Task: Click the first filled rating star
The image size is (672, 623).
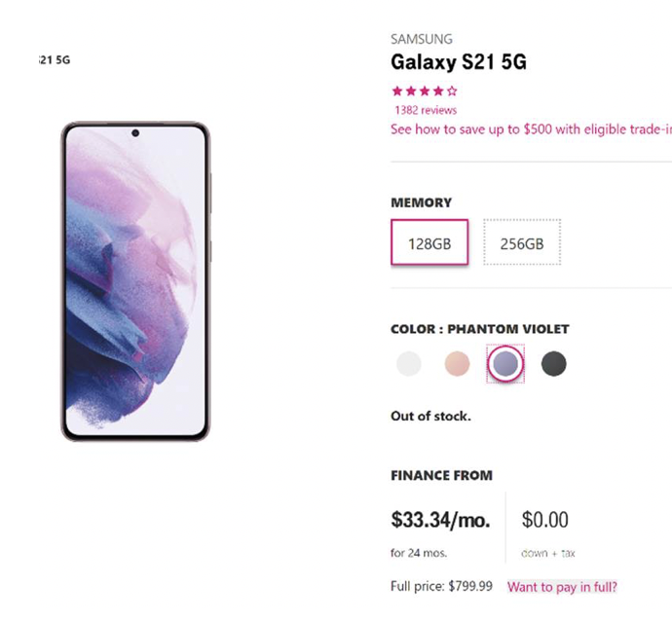Action: coord(396,91)
